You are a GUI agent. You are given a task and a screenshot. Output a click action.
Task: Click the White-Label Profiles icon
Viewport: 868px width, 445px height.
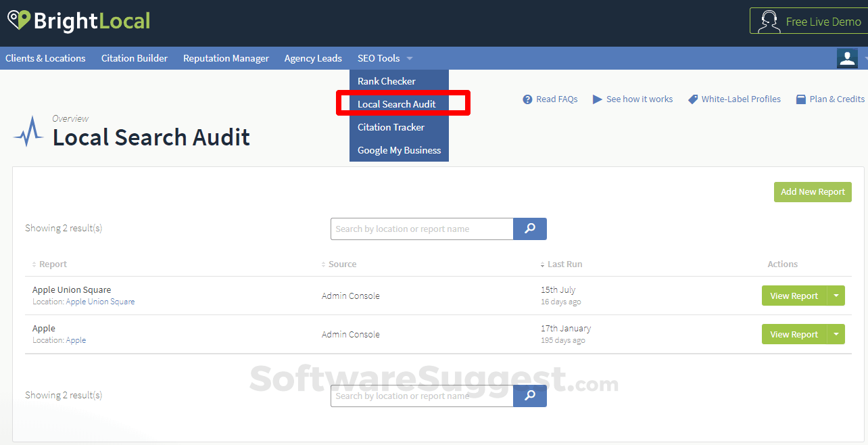pos(692,99)
